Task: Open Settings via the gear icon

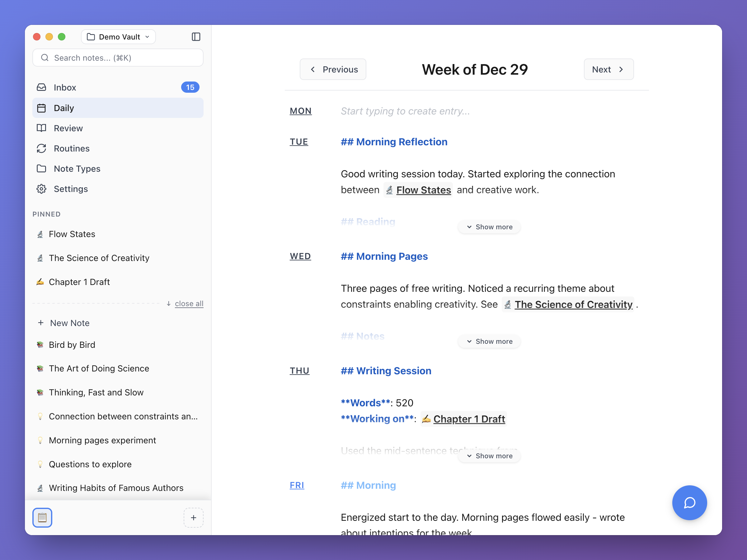Action: [41, 189]
